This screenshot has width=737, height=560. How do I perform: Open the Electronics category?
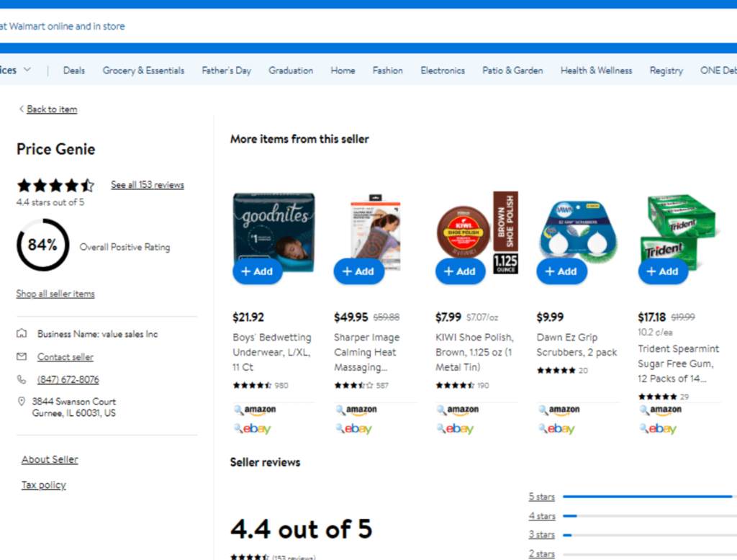click(443, 71)
